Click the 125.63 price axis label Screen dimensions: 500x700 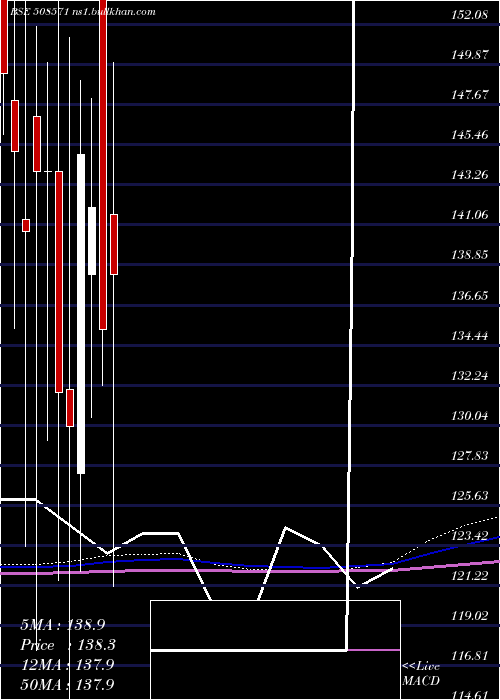(x=469, y=496)
